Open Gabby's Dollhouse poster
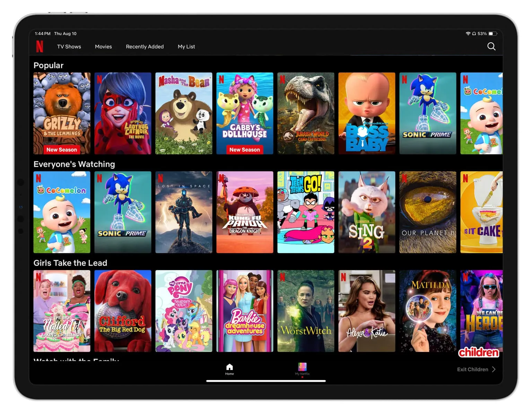The width and height of the screenshot is (532, 414). tap(245, 113)
